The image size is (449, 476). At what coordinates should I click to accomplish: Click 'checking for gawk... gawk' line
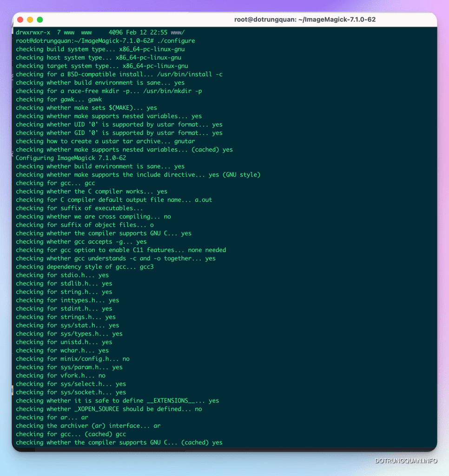coord(59,99)
